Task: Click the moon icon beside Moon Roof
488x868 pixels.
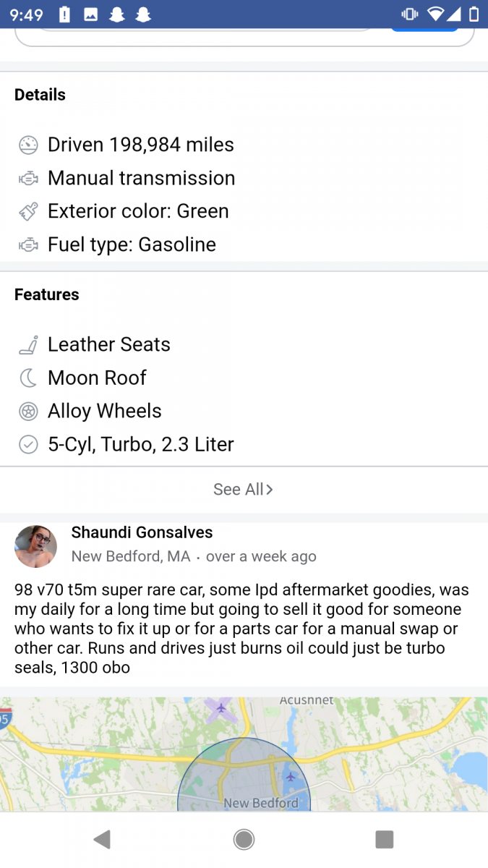Action: (27, 378)
